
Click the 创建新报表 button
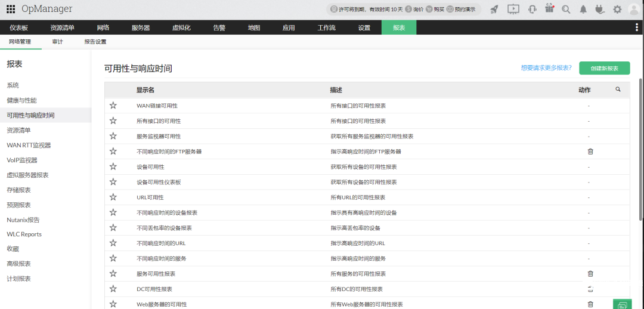point(604,68)
